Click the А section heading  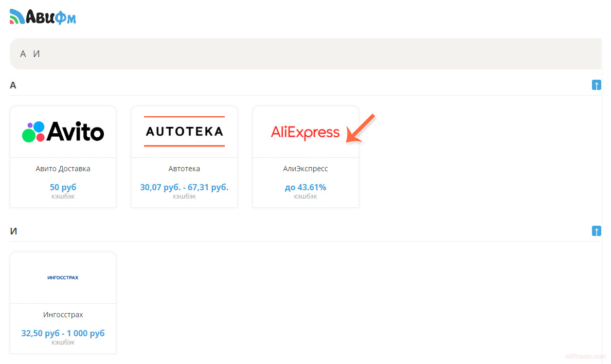(x=13, y=85)
